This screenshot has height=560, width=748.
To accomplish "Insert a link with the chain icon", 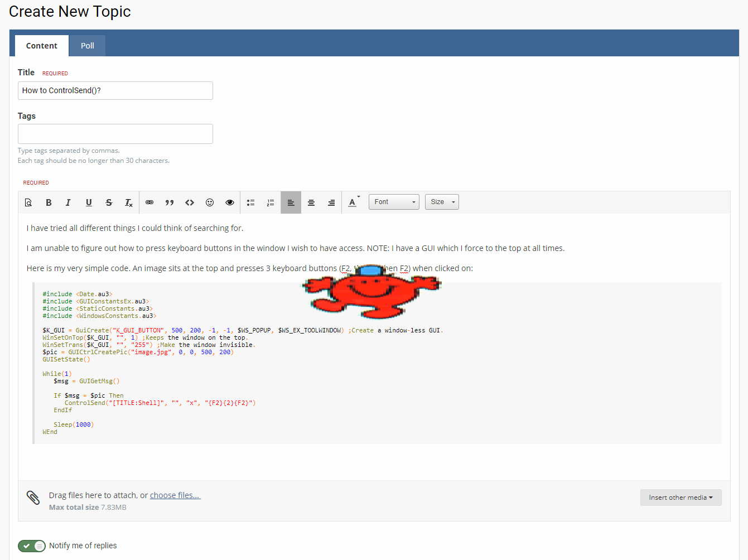I will click(149, 202).
